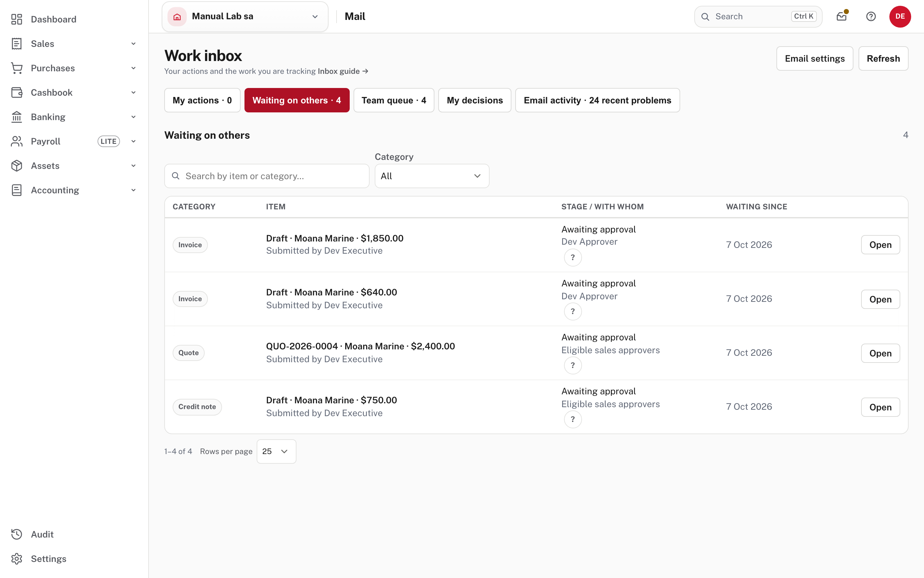Open the $750.00 credit note draft
The image size is (924, 578).
[x=880, y=407]
